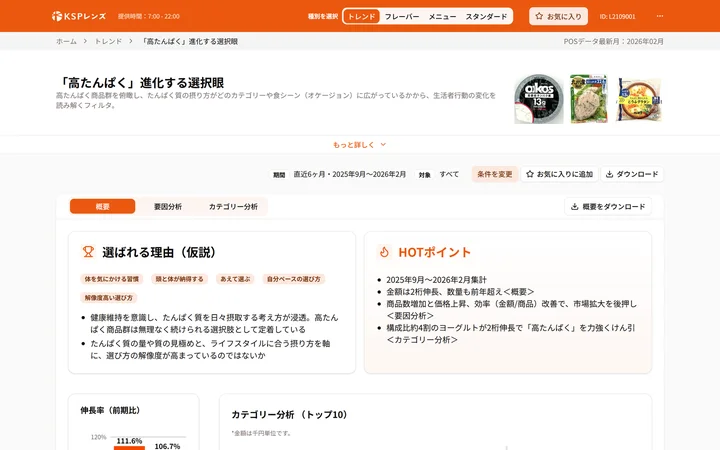The width and height of the screenshot is (720, 450).
Task: Go to ホーム breadcrumb link
Action: (x=66, y=41)
